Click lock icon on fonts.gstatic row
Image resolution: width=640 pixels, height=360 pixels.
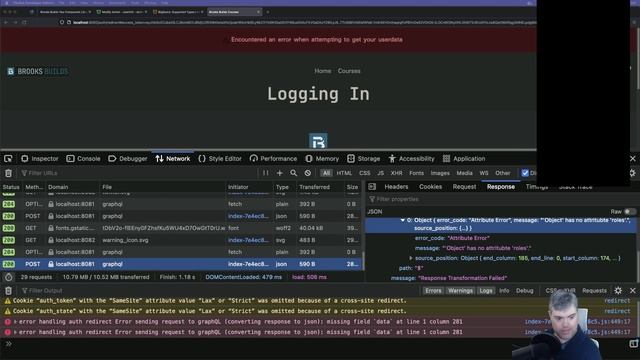[51, 228]
